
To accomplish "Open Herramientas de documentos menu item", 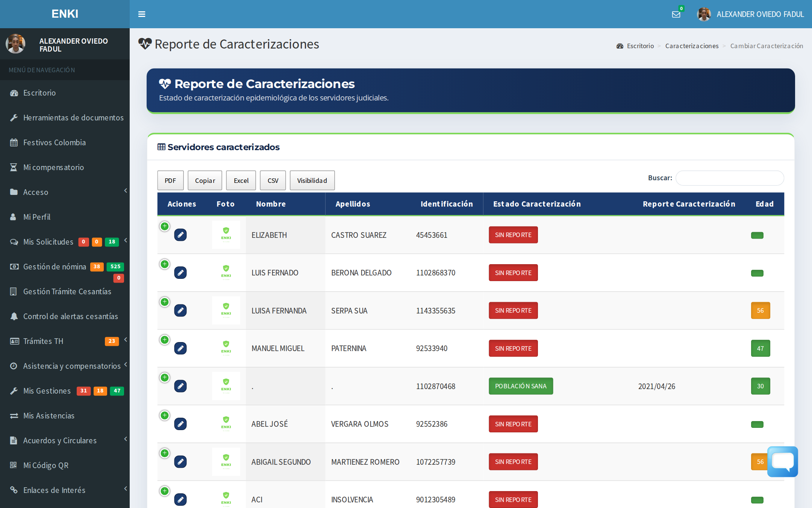I will tap(65, 117).
